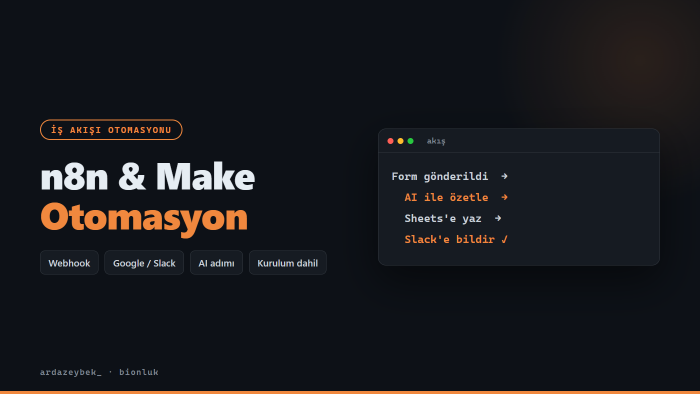Select the Webhook tag

[69, 263]
